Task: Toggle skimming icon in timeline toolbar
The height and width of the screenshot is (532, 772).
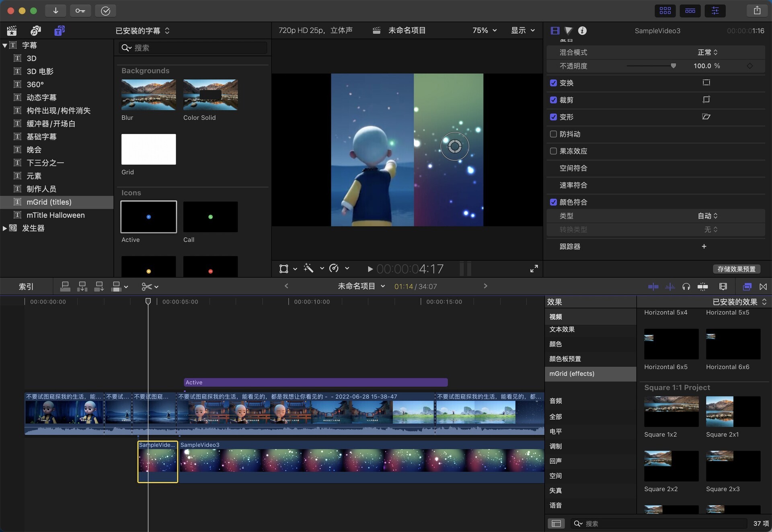Action: [653, 286]
